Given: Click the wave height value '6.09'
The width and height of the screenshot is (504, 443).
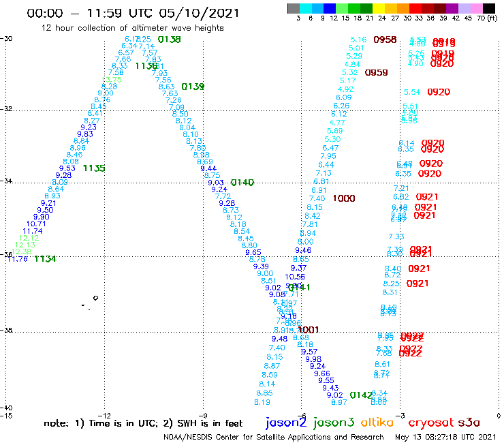Looking at the screenshot, I should pyautogui.click(x=344, y=97).
